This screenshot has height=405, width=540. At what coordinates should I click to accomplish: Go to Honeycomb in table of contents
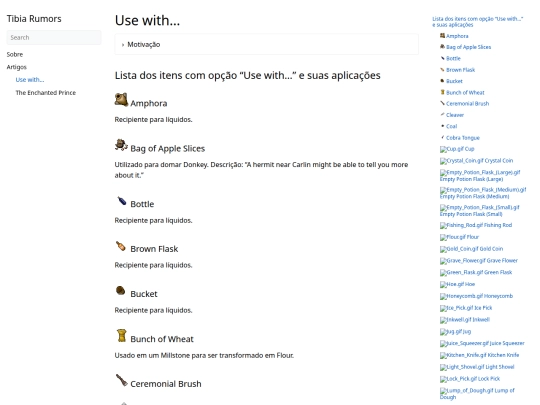(x=476, y=296)
